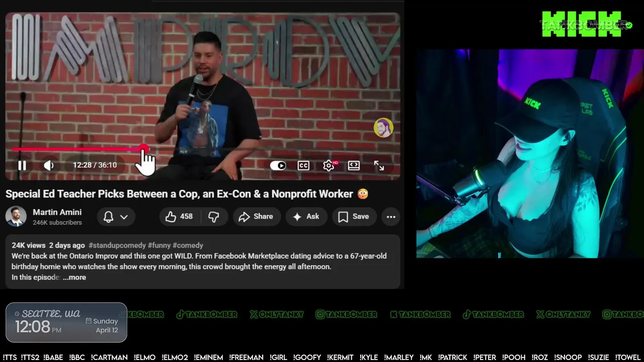
Task: Share the video
Action: (x=256, y=217)
